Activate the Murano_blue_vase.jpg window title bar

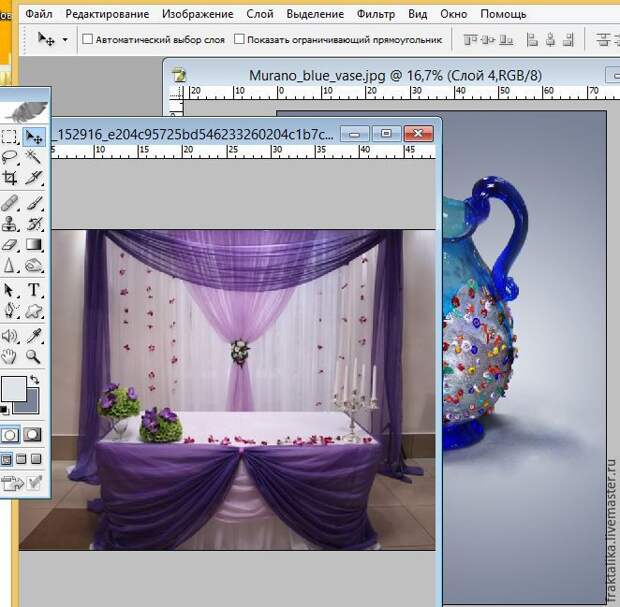[x=395, y=75]
